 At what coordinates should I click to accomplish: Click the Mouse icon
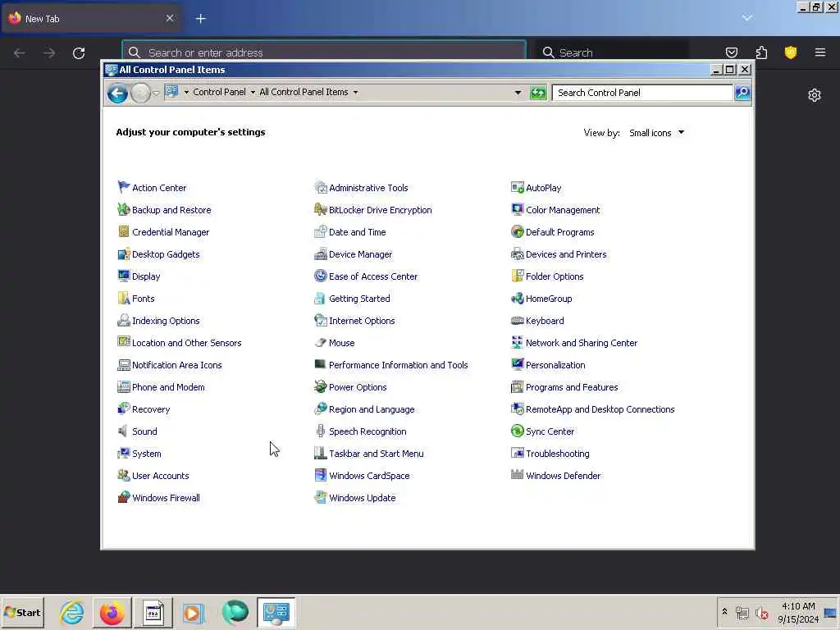pyautogui.click(x=321, y=342)
